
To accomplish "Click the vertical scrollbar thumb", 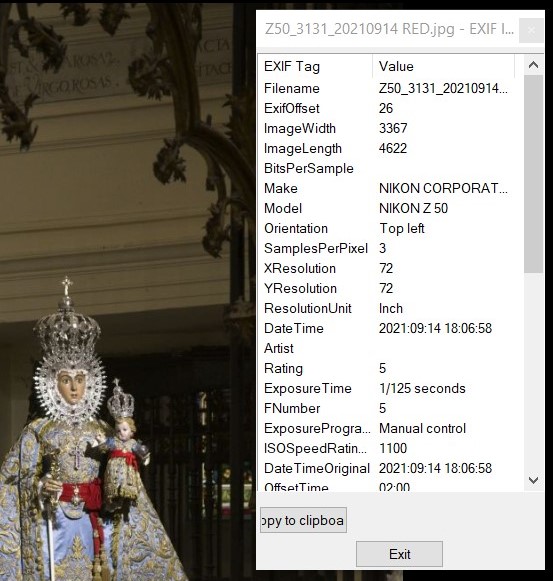I will point(533,174).
